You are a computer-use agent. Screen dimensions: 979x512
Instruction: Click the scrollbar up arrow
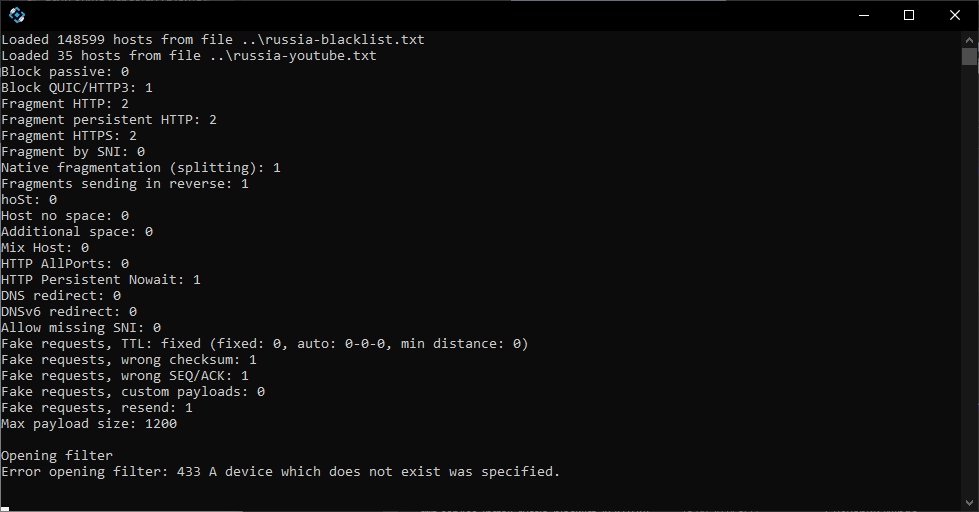[969, 39]
